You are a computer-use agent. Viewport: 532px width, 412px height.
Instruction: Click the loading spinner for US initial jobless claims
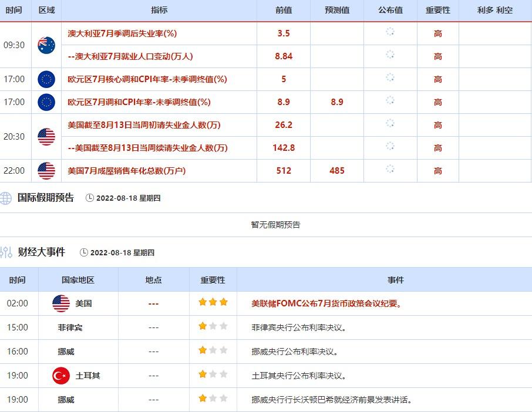390,123
